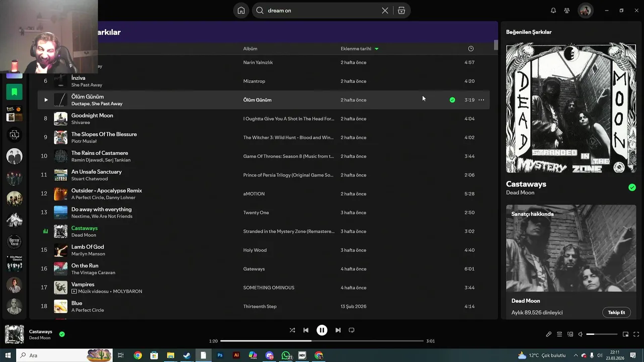This screenshot has width=644, height=362.
Task: Select the track 'The Rains of Castamere'
Action: tap(100, 153)
